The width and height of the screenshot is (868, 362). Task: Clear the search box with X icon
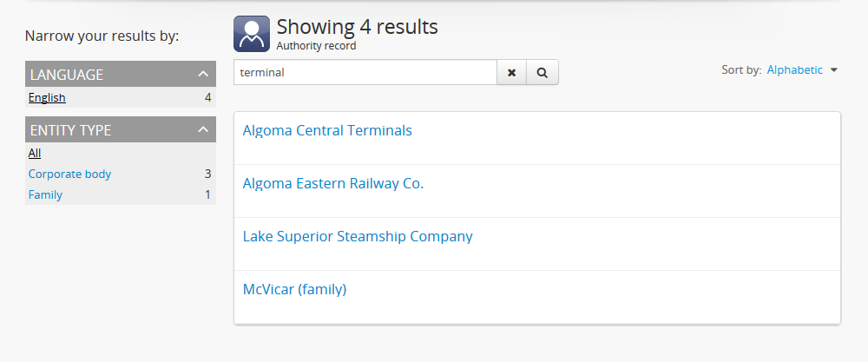tap(512, 73)
